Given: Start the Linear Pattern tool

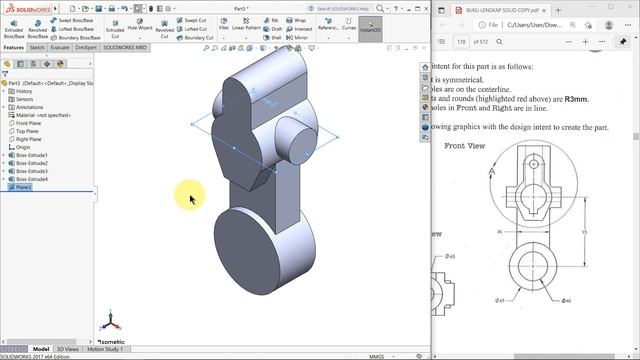Looking at the screenshot, I should [x=246, y=24].
